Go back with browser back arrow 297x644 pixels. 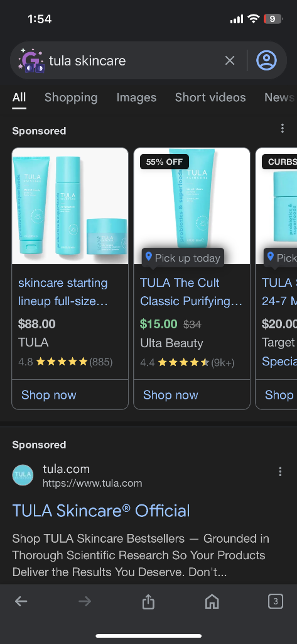point(21,602)
